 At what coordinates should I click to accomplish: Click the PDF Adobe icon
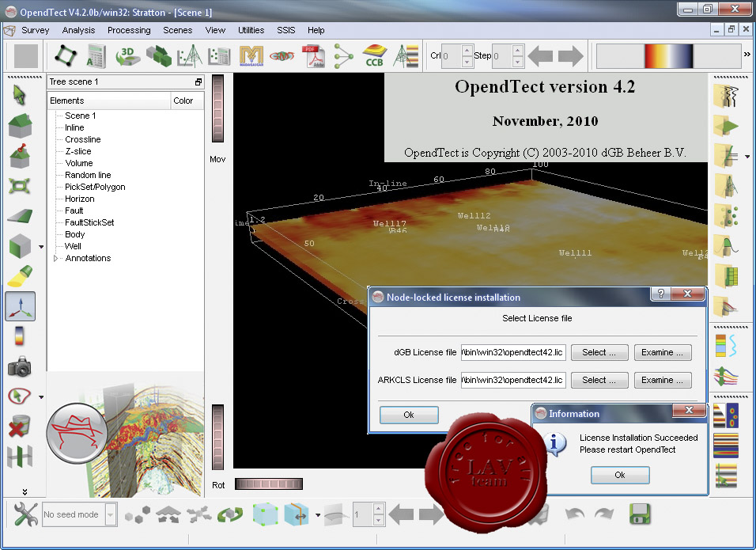(313, 55)
